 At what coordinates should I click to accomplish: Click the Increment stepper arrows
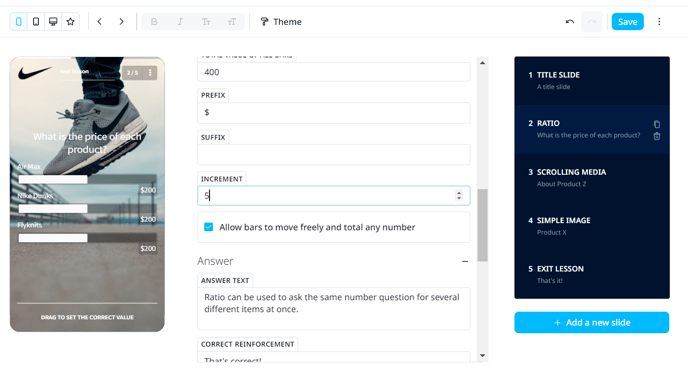pyautogui.click(x=459, y=195)
